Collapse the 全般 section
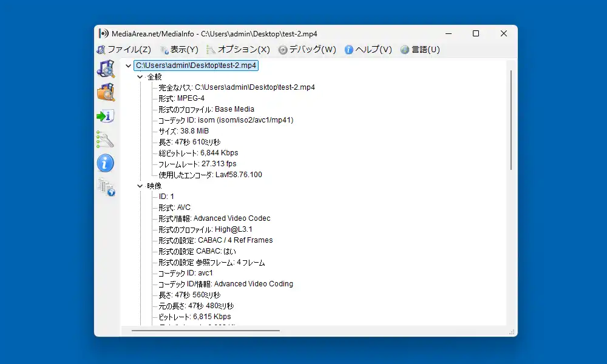This screenshot has width=607, height=364. coord(140,77)
